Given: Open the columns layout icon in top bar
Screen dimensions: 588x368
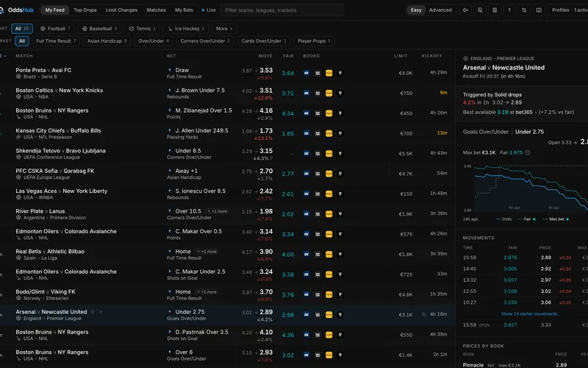Looking at the screenshot, I should (x=495, y=10).
